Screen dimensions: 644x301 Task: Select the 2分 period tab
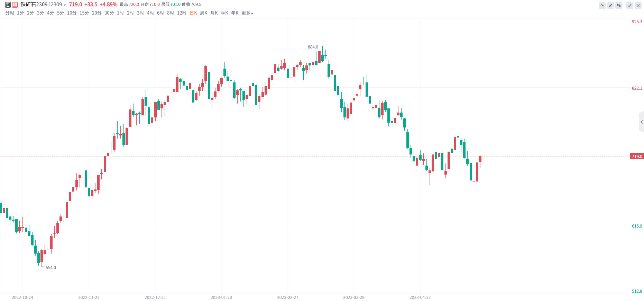(30, 13)
